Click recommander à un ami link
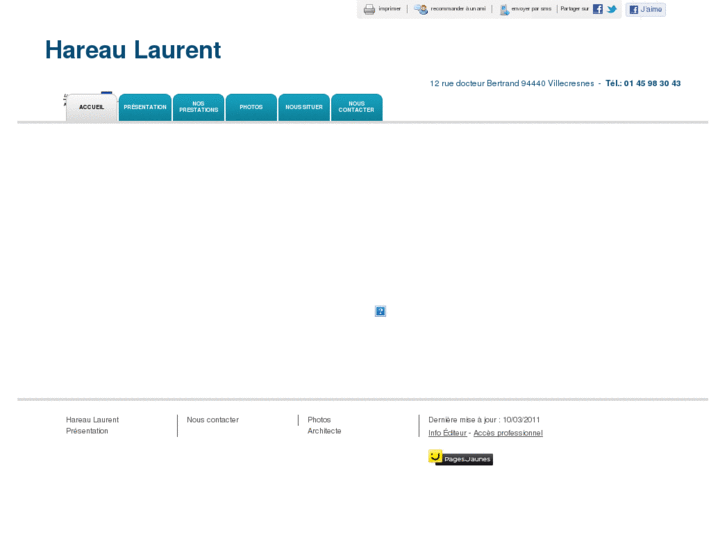 click(458, 9)
